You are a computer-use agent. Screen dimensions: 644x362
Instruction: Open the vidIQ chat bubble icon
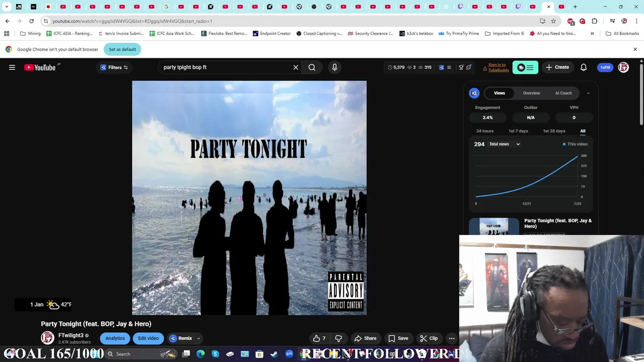pos(468,67)
